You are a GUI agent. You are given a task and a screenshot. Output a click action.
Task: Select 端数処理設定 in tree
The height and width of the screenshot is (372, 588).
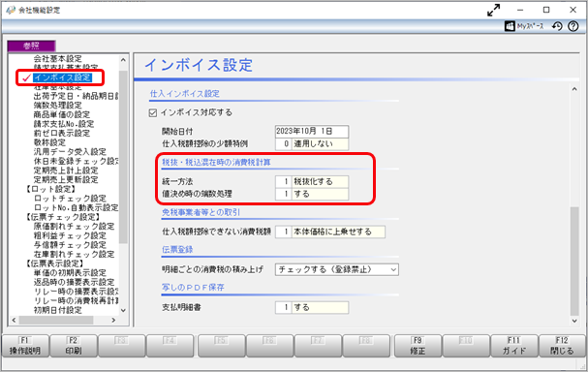[x=58, y=106]
